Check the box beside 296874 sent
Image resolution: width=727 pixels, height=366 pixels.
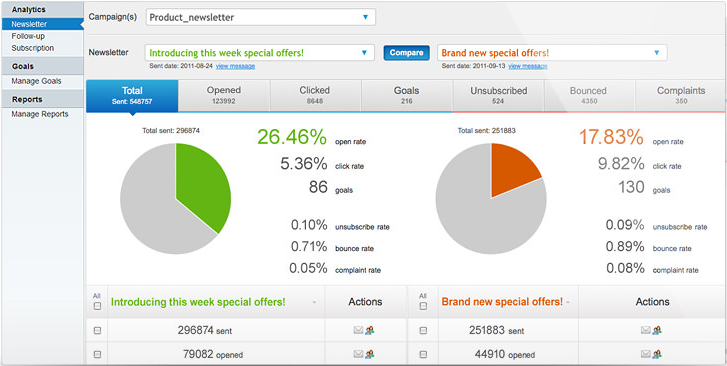click(x=97, y=331)
